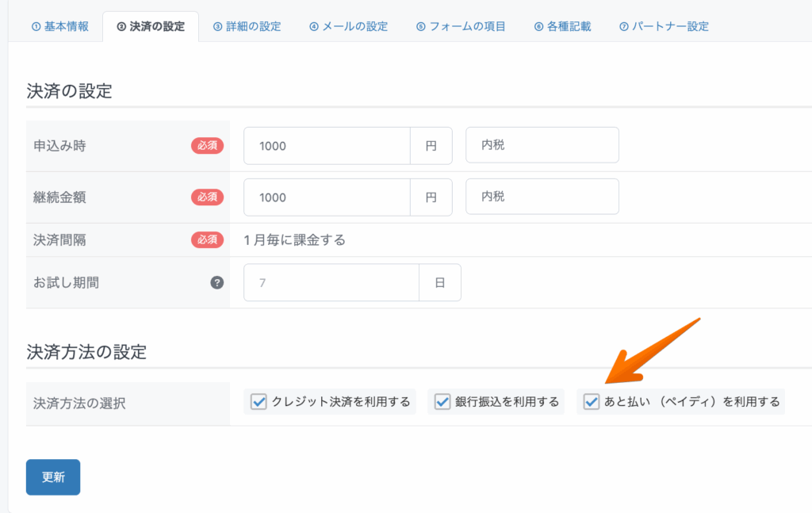Open the 内税 dropdown for 継続金額

pyautogui.click(x=542, y=197)
